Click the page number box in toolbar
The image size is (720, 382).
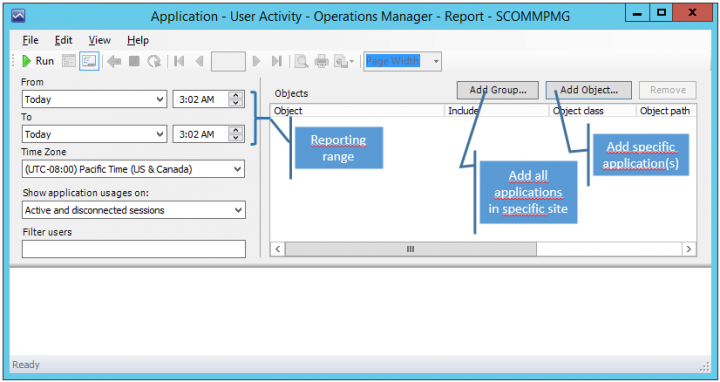pyautogui.click(x=228, y=62)
